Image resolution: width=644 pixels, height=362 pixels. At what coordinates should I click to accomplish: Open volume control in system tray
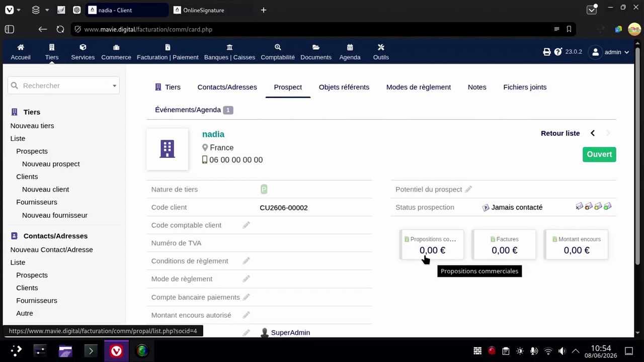point(562,351)
